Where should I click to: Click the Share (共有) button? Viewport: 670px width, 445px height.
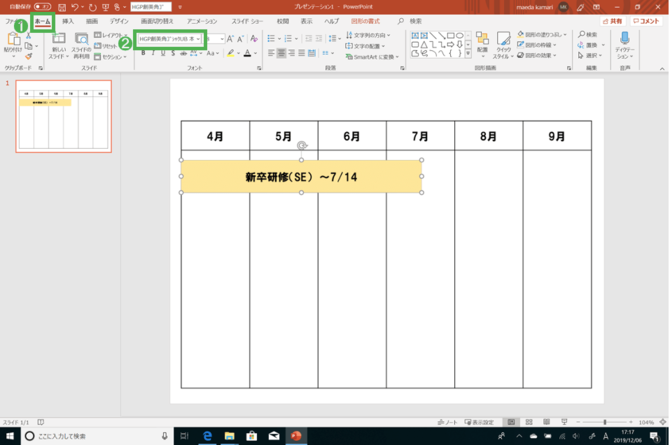click(612, 21)
